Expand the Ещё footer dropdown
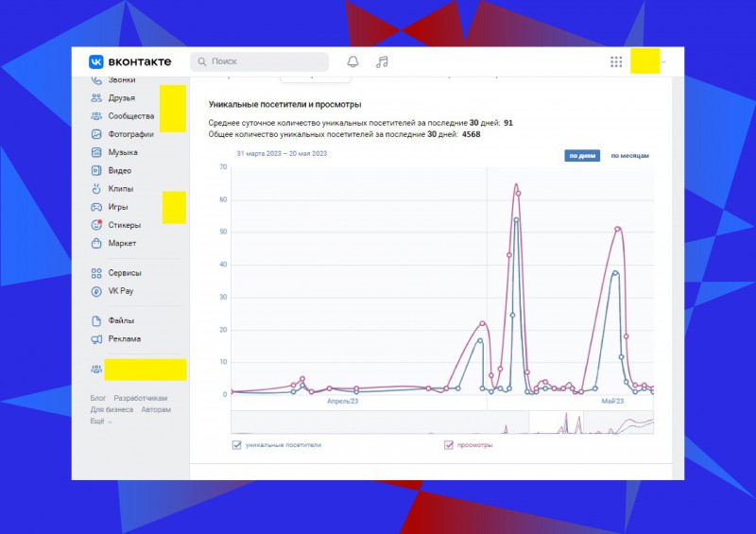This screenshot has height=534, width=756. pyautogui.click(x=101, y=422)
